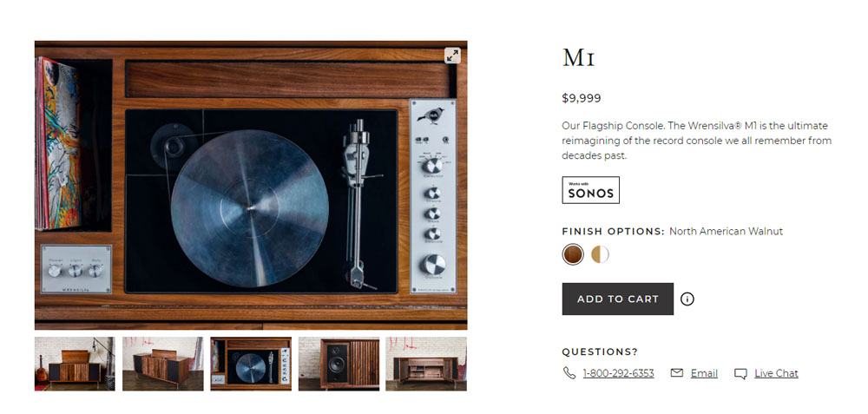Click the phone handset icon

pos(569,373)
